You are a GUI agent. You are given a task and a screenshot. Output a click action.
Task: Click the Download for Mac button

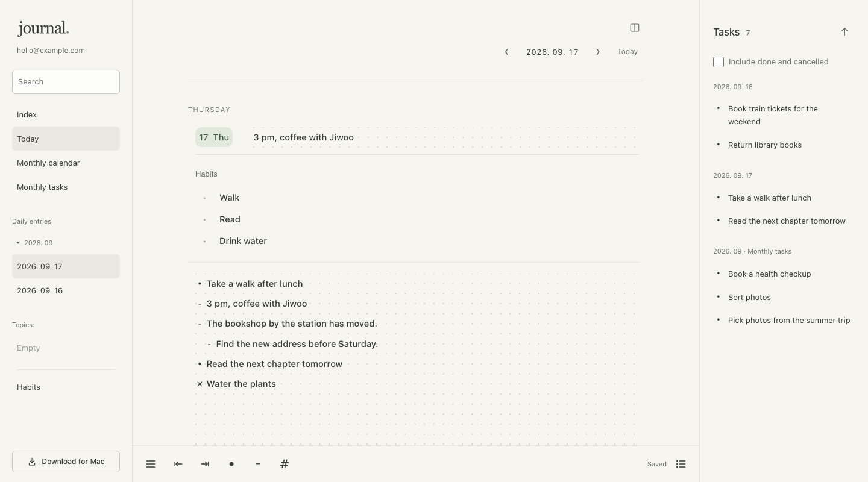coord(66,462)
